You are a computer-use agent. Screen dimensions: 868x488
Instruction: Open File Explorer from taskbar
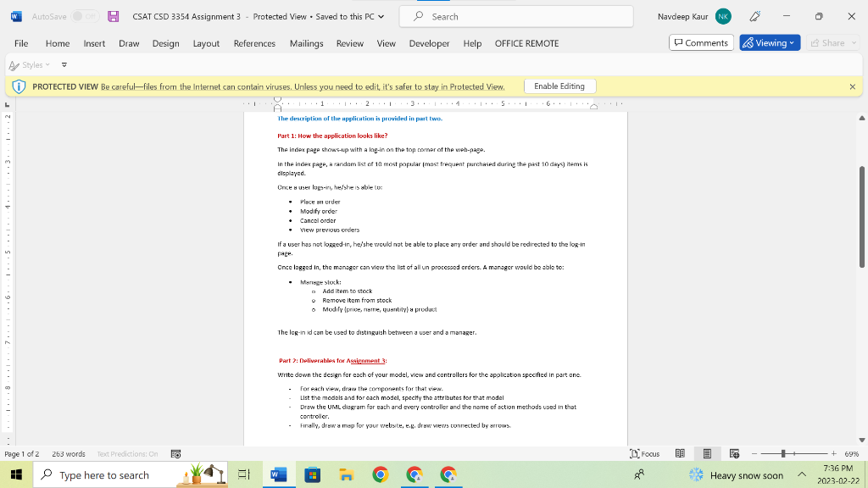tap(347, 474)
